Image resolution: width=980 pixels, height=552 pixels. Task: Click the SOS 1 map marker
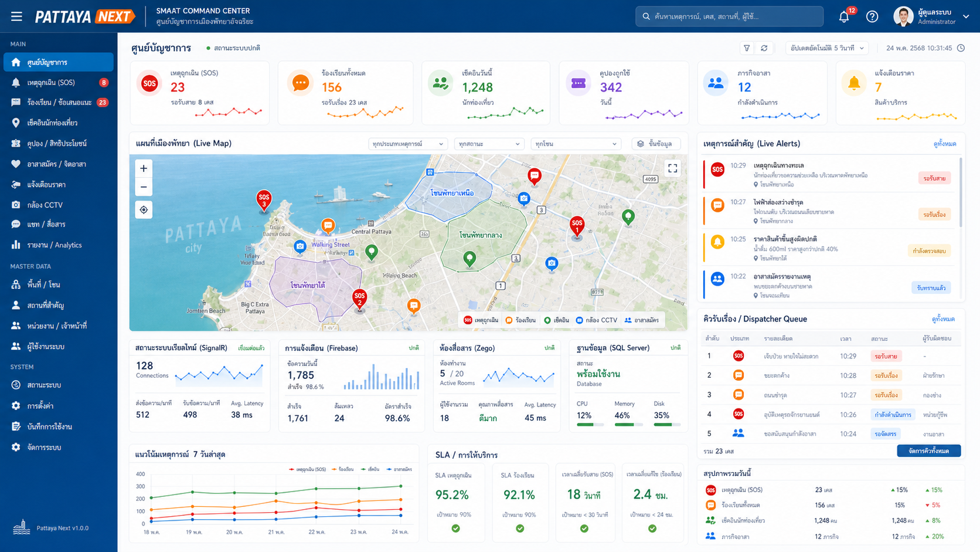coord(577,226)
